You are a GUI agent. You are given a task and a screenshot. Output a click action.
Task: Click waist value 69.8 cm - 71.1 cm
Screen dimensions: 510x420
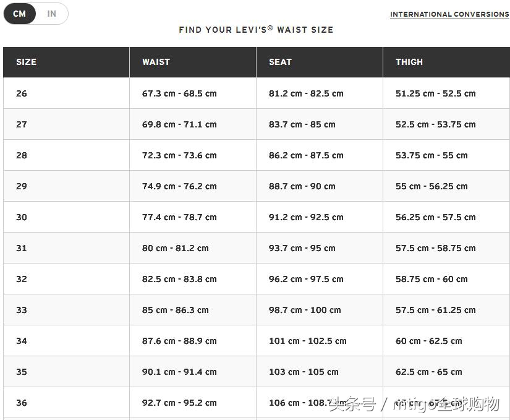click(179, 124)
